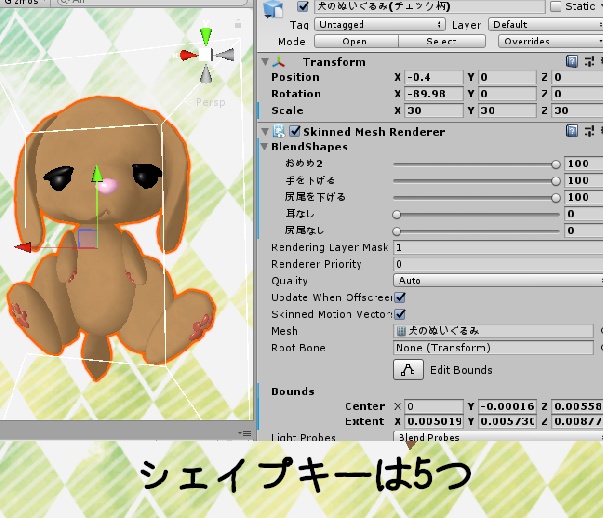Open Transform preset settings icon
The height and width of the screenshot is (518, 603).
(x=589, y=62)
